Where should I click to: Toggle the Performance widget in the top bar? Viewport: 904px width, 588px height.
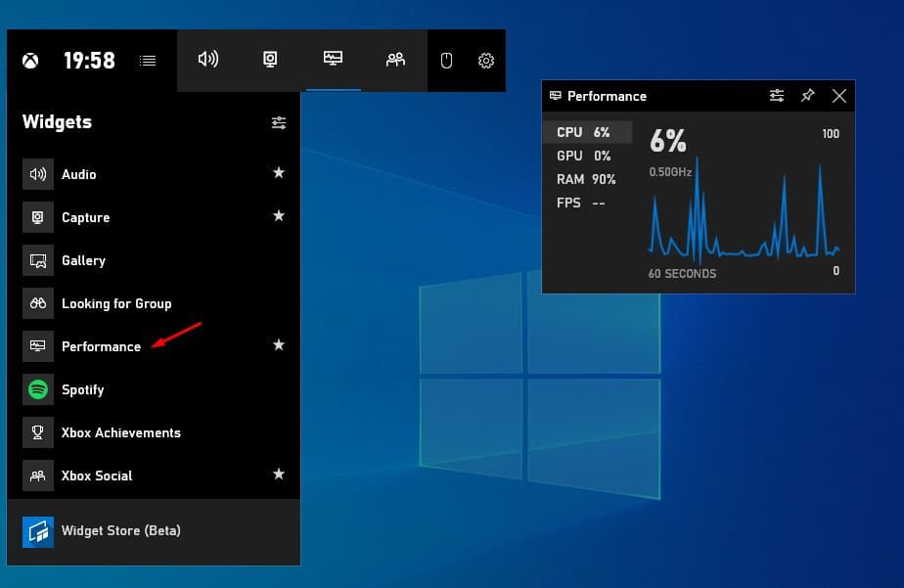click(334, 59)
